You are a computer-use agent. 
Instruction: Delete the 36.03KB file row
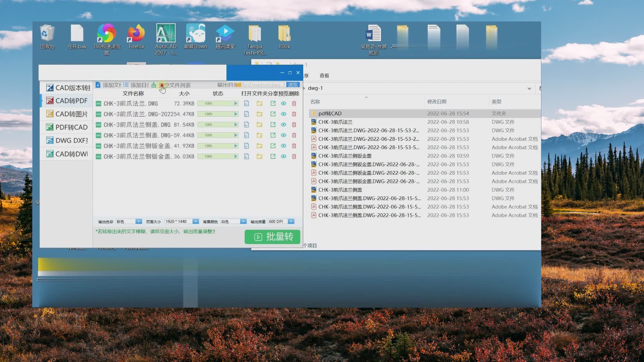point(294,157)
